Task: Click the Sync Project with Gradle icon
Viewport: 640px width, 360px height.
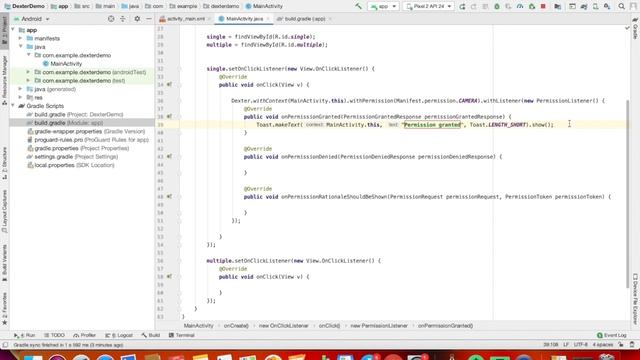Action: 584,7
